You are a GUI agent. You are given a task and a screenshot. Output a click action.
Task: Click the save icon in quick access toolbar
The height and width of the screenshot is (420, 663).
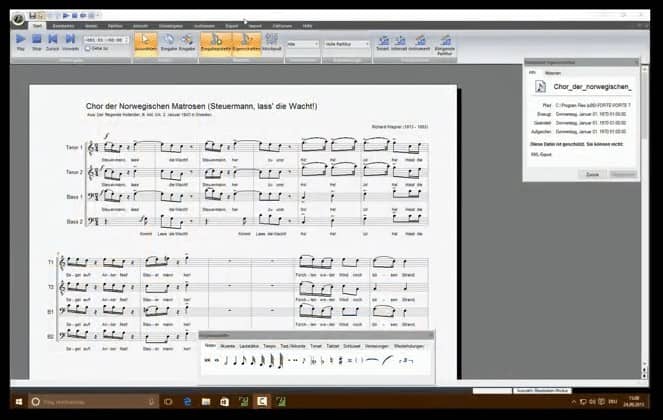(x=33, y=16)
